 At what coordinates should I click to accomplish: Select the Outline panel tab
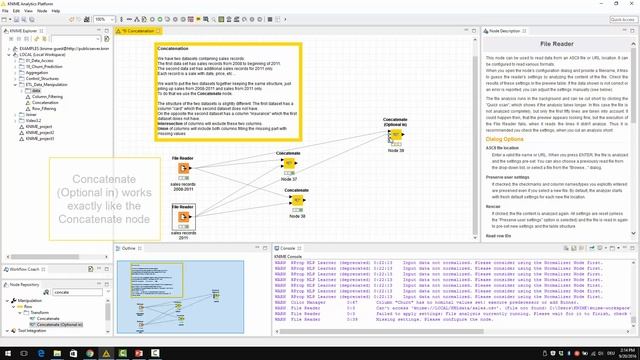128,248
